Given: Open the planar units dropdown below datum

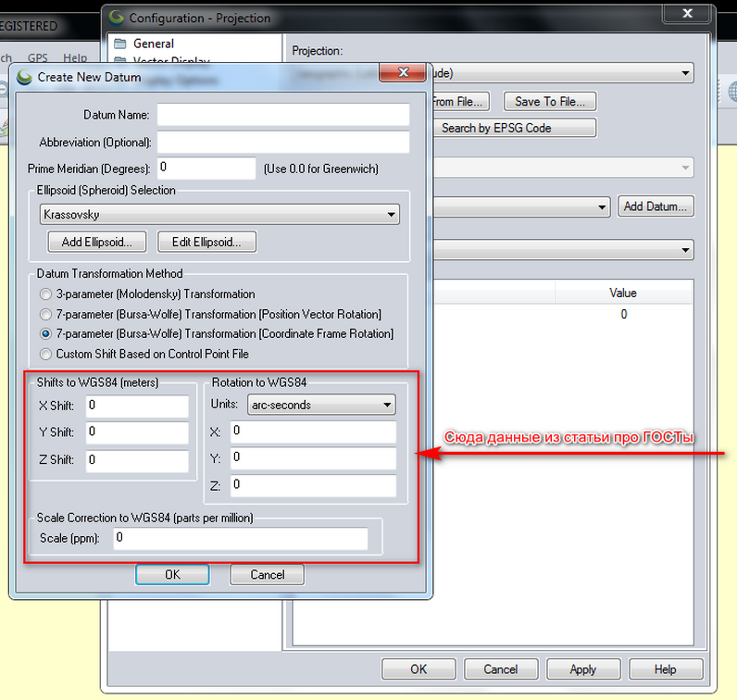Looking at the screenshot, I should click(562, 250).
